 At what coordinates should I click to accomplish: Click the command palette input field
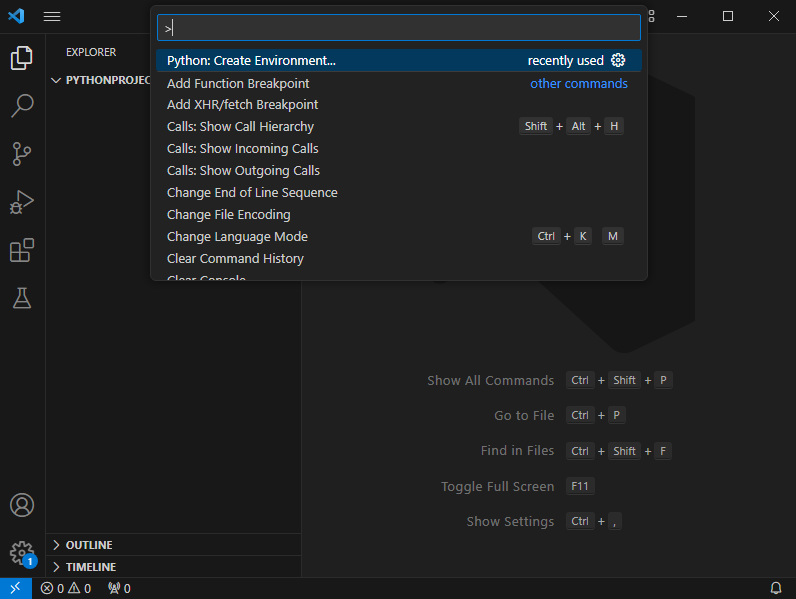[400, 28]
